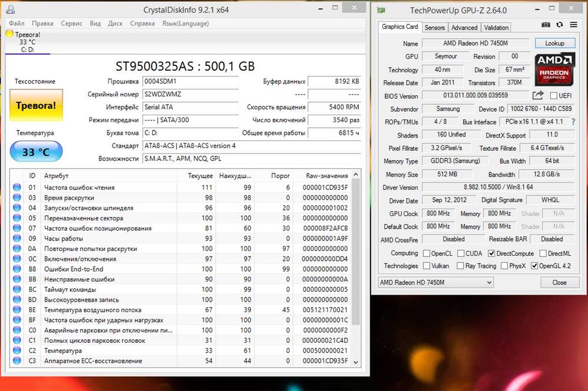Open the Файл menu in CrystalDiskInfo
588x391 pixels.
(x=16, y=24)
